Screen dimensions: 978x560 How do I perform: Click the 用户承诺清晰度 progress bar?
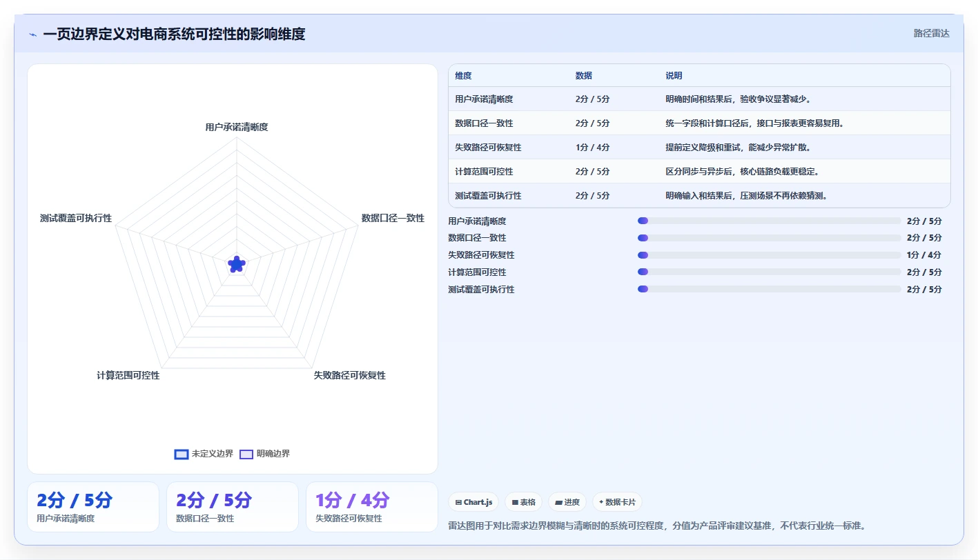click(x=770, y=221)
